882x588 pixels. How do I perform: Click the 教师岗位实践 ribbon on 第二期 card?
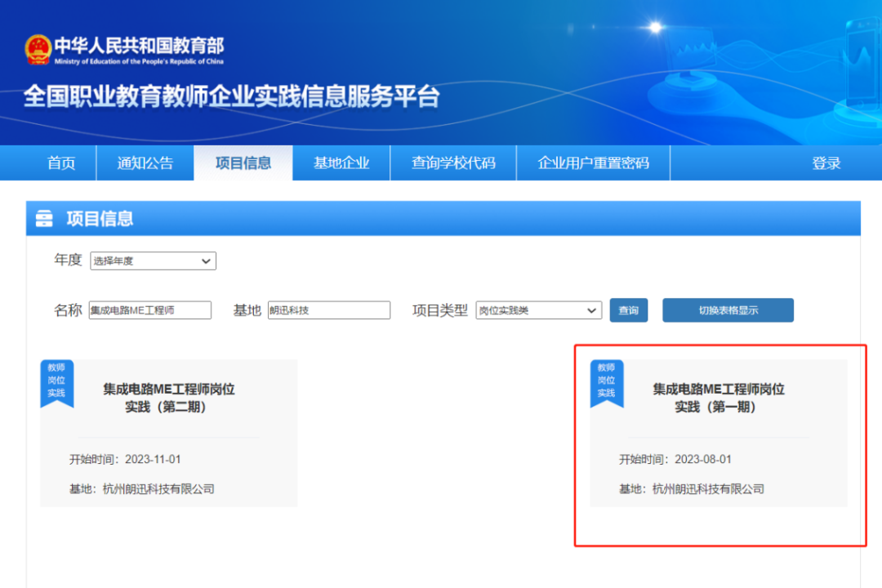[56, 383]
